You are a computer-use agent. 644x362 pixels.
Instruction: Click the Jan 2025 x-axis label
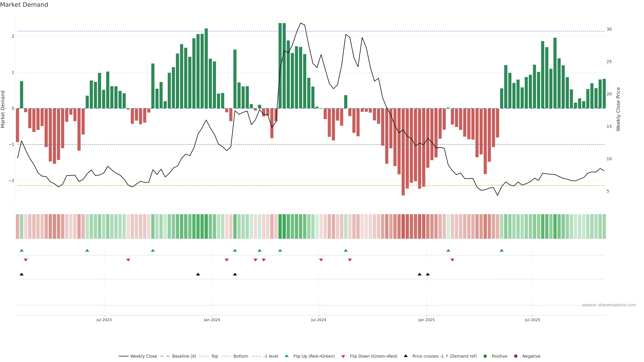[426, 320]
